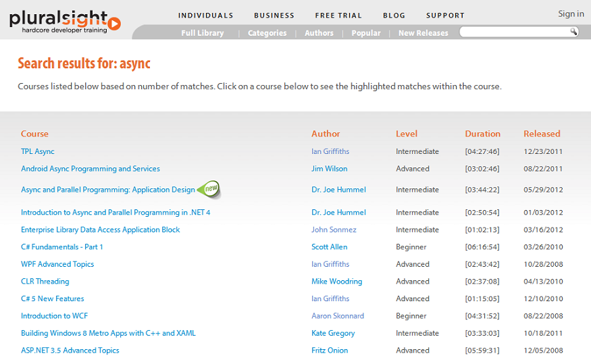591x364 pixels.
Task: Type in the search input field
Action: tap(513, 32)
